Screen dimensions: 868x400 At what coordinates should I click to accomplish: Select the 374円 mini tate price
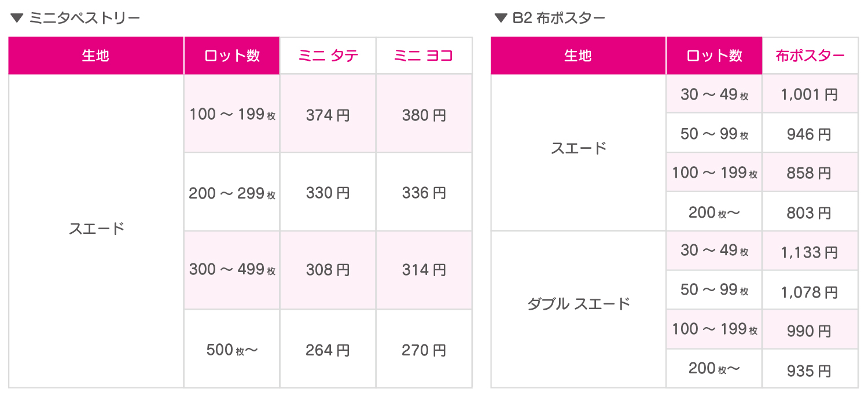328,115
